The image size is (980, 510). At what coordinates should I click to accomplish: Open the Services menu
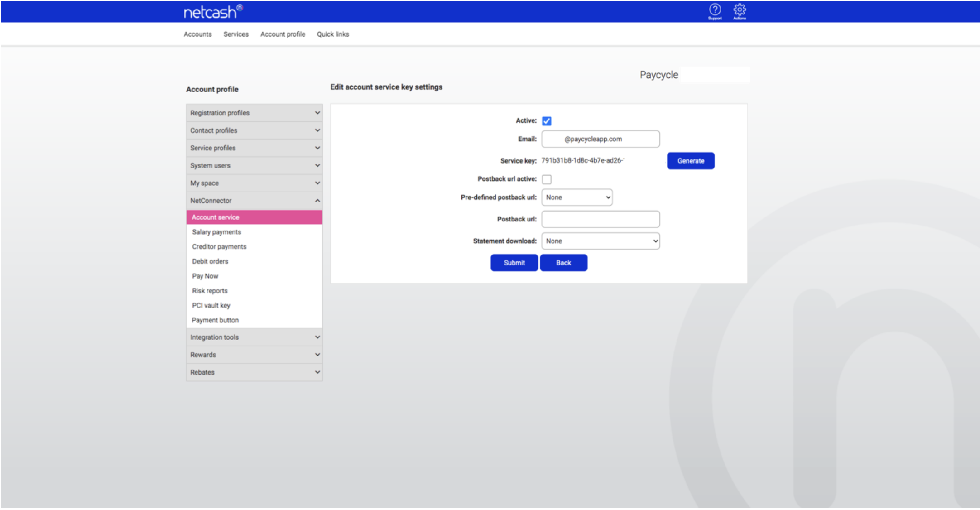coord(236,34)
